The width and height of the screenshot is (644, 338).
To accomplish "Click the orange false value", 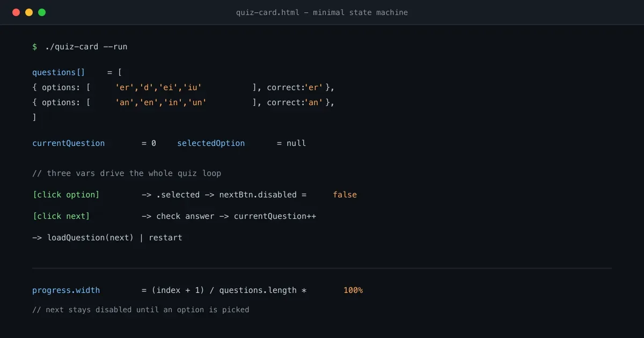I will 345,195.
